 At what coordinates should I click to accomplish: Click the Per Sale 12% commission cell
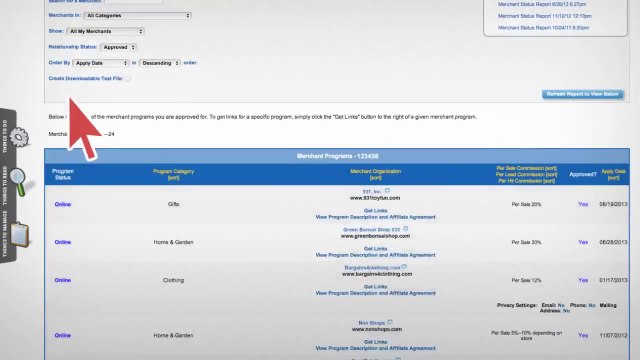pos(527,280)
